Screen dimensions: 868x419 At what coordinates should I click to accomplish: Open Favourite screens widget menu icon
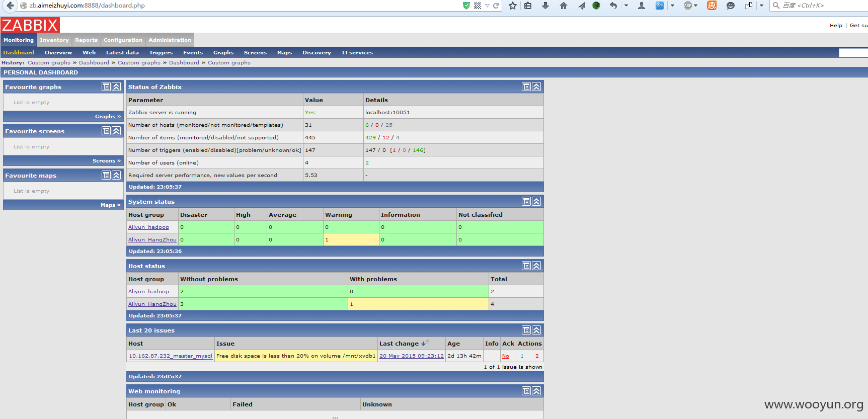[x=106, y=131]
